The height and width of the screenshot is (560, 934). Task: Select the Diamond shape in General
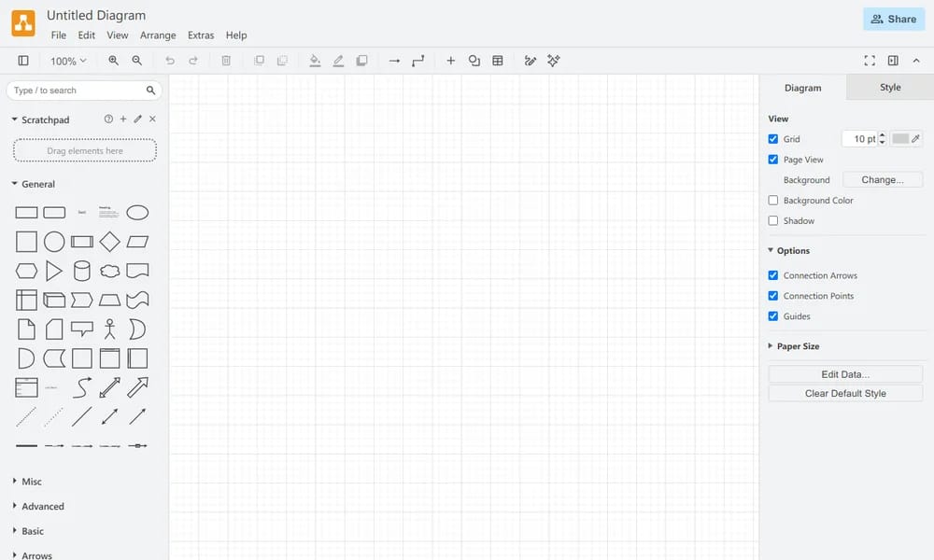109,242
